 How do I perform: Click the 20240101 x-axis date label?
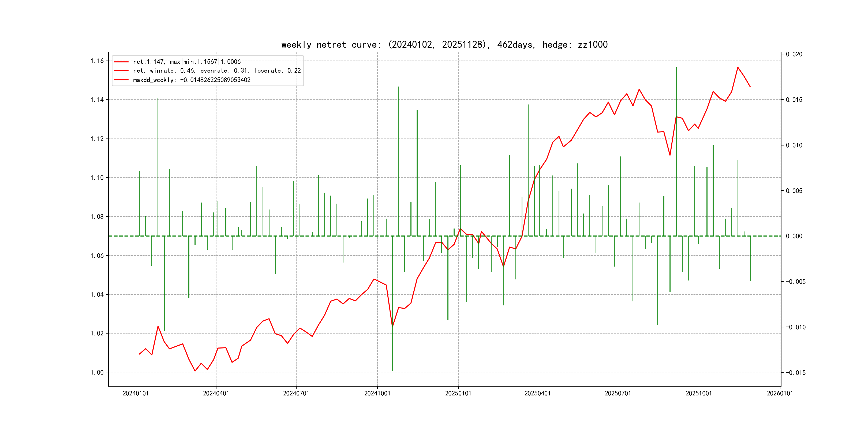(x=136, y=393)
